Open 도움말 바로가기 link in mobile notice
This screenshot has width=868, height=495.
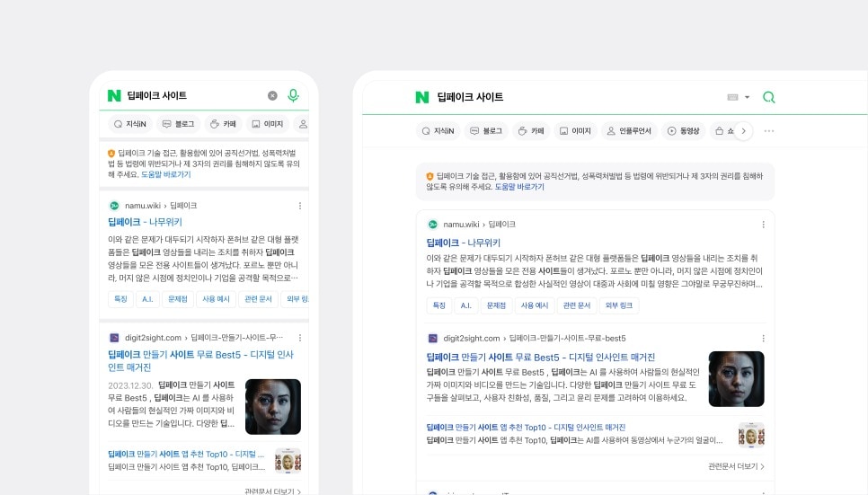(165, 174)
